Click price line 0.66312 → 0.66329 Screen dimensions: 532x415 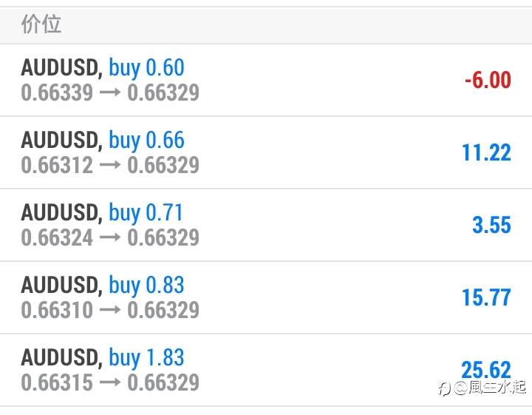(x=110, y=165)
